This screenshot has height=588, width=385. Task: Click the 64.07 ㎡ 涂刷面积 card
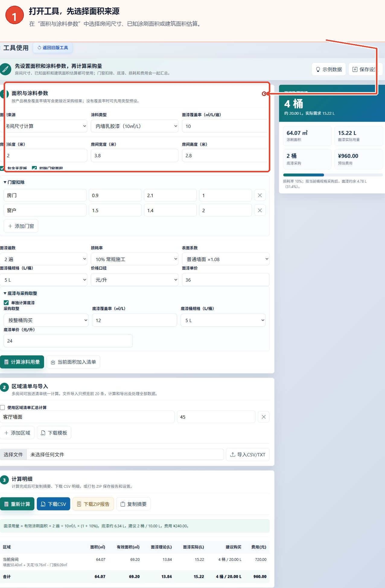click(307, 136)
